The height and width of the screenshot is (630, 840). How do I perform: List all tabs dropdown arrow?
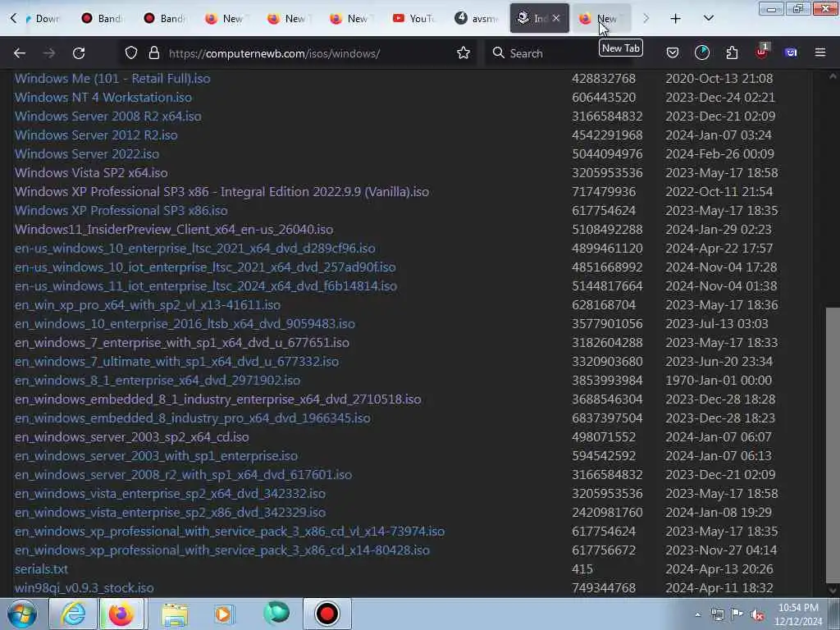point(709,19)
